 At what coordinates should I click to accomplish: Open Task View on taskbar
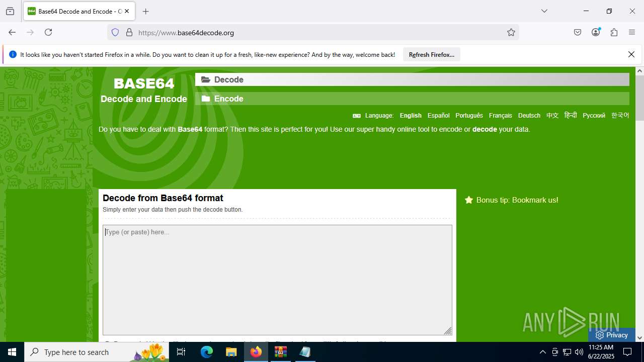(x=182, y=352)
